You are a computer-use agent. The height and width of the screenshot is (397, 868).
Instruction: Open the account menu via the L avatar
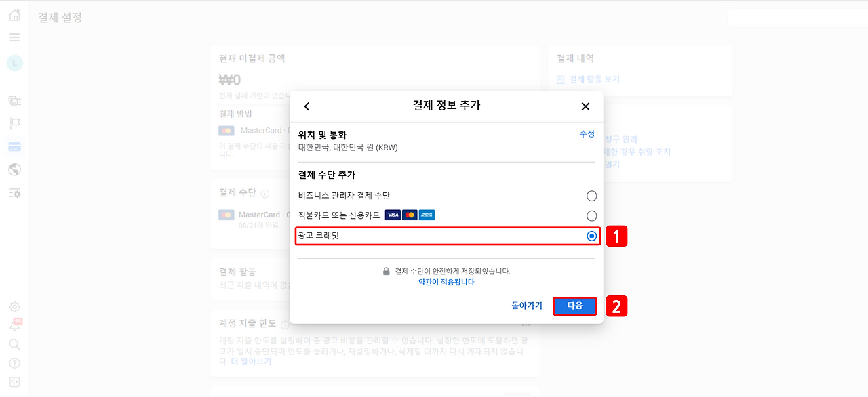(x=14, y=62)
